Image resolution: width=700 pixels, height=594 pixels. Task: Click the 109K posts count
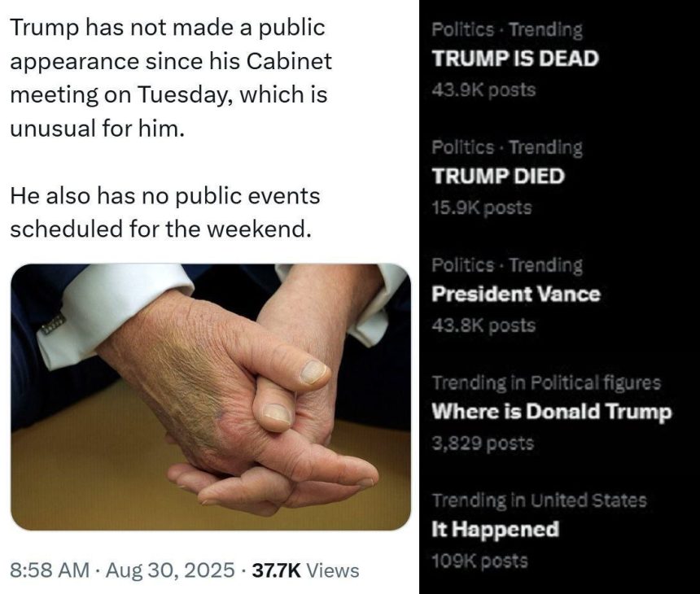tap(479, 561)
